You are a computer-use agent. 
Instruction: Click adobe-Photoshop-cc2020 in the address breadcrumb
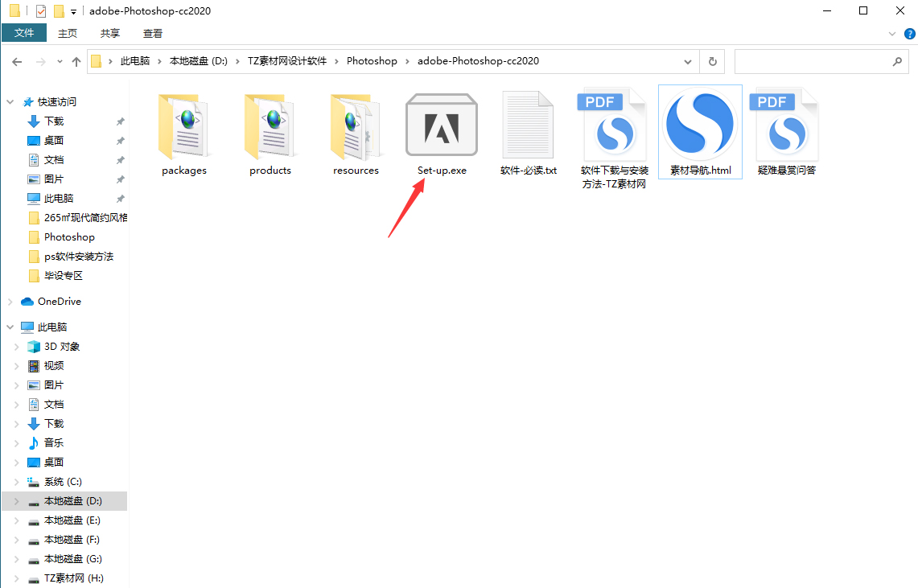pos(479,61)
